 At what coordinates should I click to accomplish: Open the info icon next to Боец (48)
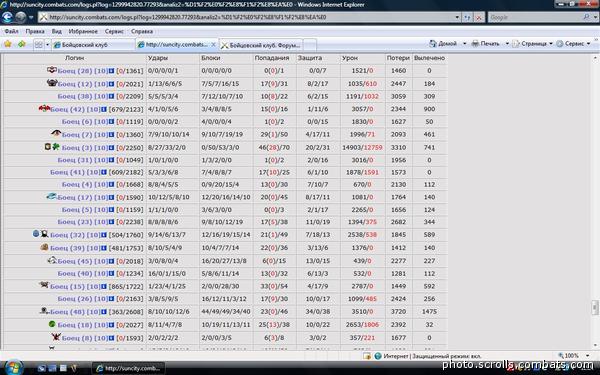tap(104, 312)
